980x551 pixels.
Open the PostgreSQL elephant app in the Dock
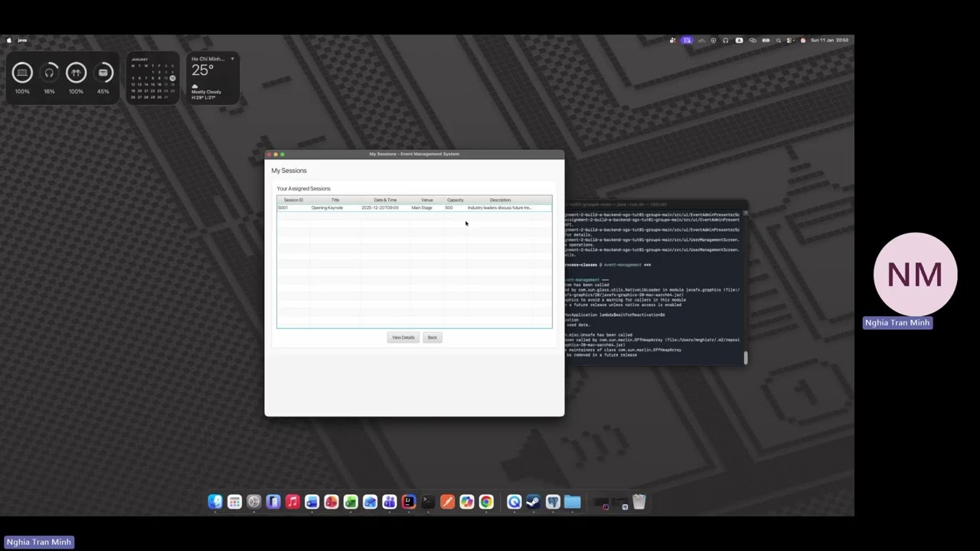coord(553,502)
